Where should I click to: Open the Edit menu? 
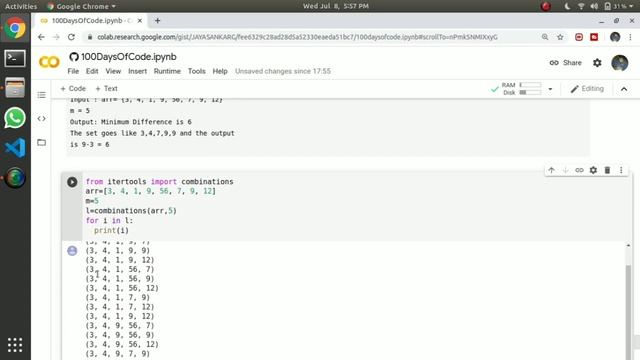[92, 71]
